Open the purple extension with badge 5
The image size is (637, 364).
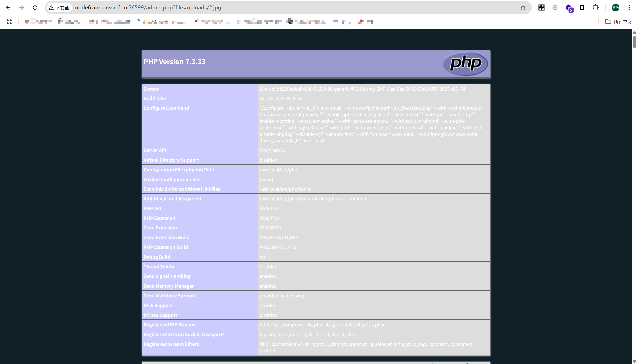[569, 8]
